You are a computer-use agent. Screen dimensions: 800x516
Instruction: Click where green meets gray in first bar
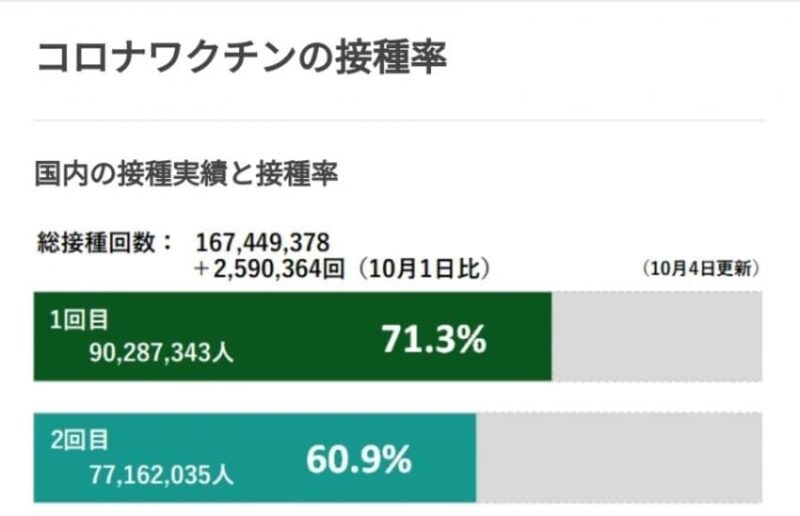552,336
